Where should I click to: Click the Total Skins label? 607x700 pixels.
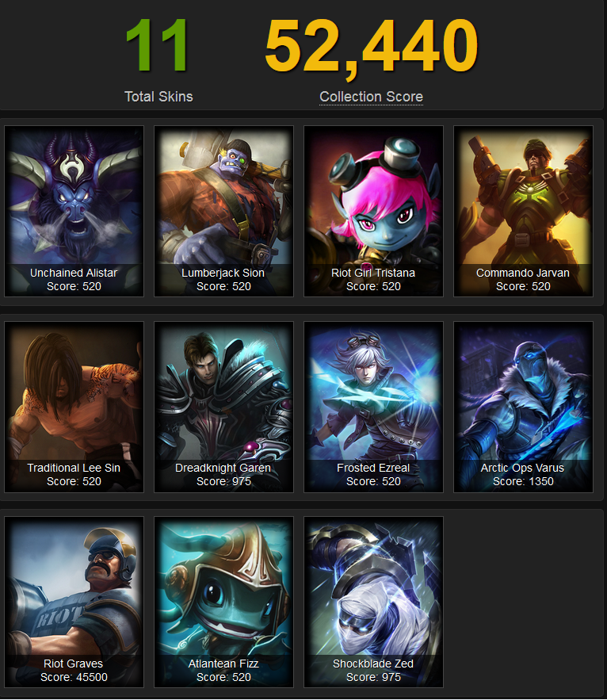point(158,97)
